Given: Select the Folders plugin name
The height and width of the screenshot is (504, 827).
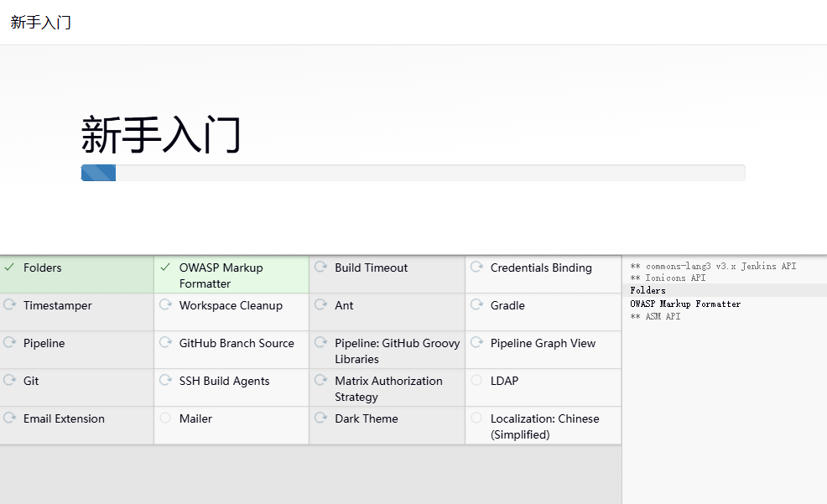Looking at the screenshot, I should point(42,268).
